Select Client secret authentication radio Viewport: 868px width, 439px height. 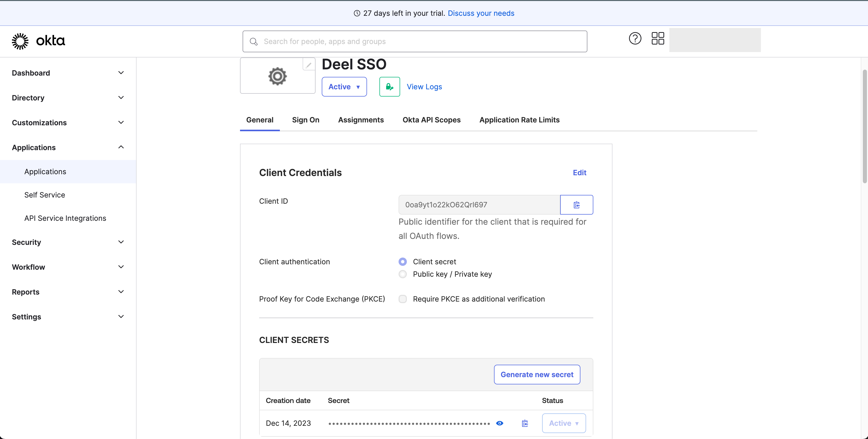point(402,262)
